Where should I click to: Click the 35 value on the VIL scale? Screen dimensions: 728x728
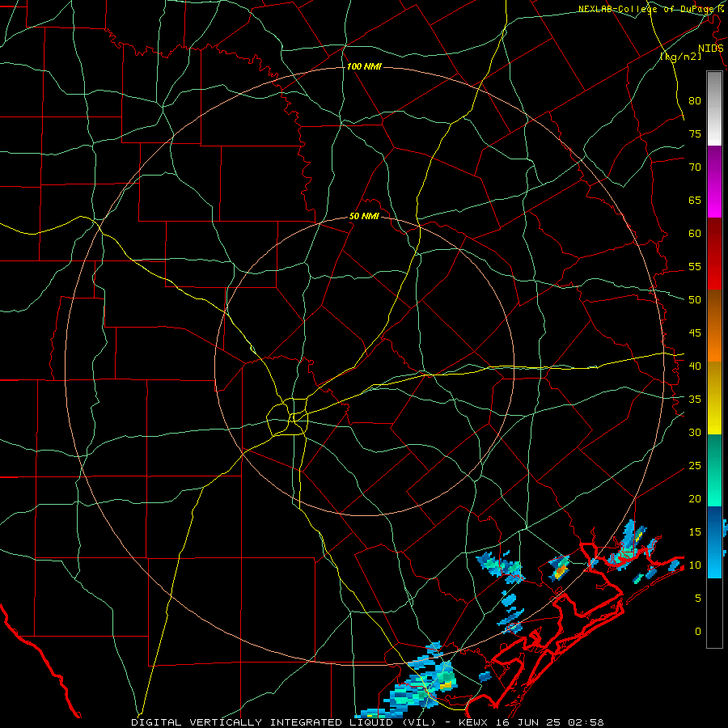click(695, 400)
